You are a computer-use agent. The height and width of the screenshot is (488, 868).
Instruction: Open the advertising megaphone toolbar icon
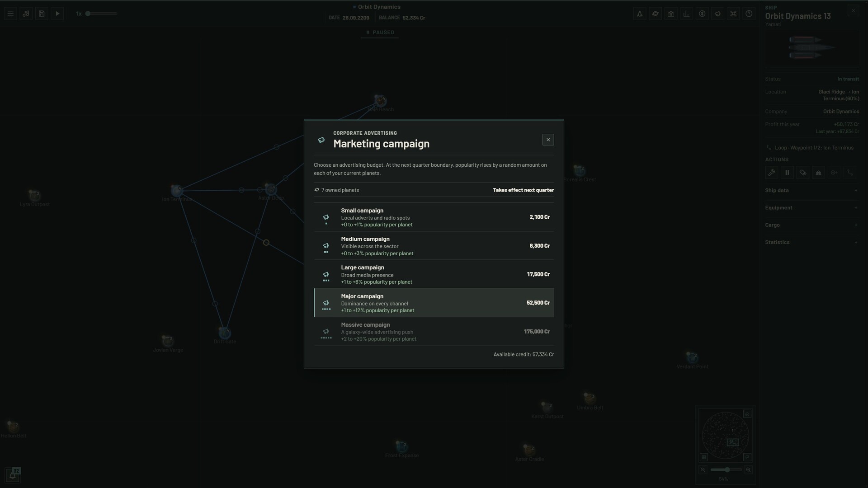(x=717, y=14)
